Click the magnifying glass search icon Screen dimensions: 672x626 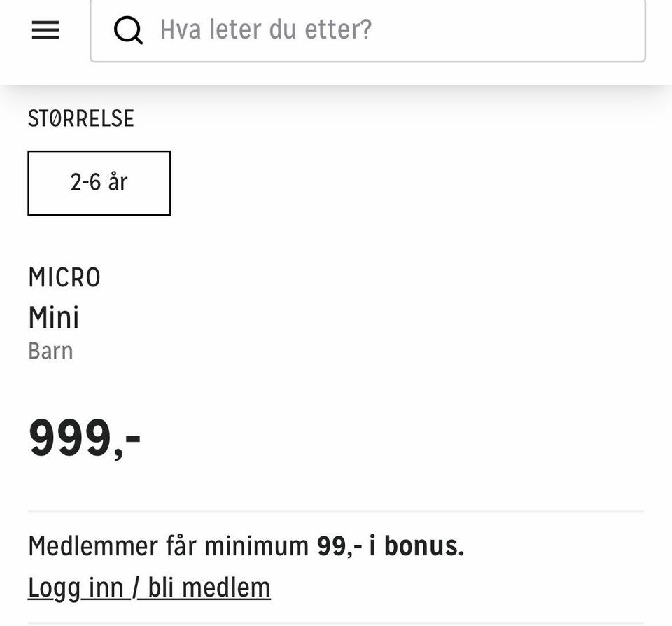(127, 30)
